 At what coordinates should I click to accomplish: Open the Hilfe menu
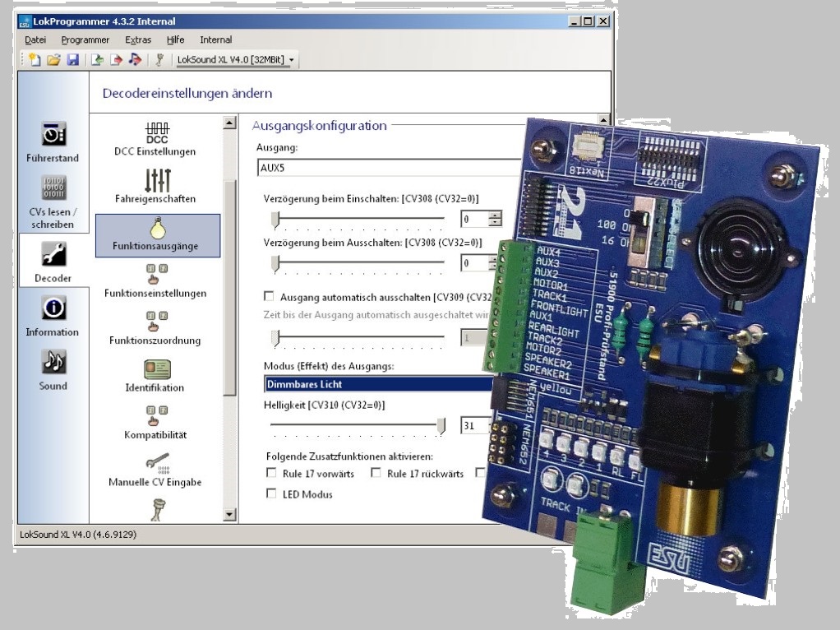pyautogui.click(x=175, y=39)
